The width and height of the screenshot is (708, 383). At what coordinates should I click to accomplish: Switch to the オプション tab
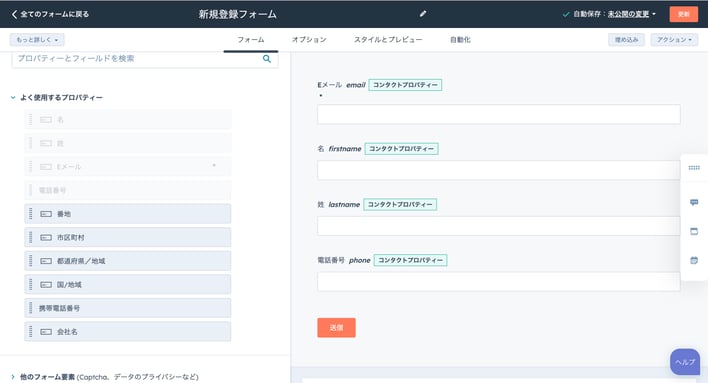click(x=309, y=40)
